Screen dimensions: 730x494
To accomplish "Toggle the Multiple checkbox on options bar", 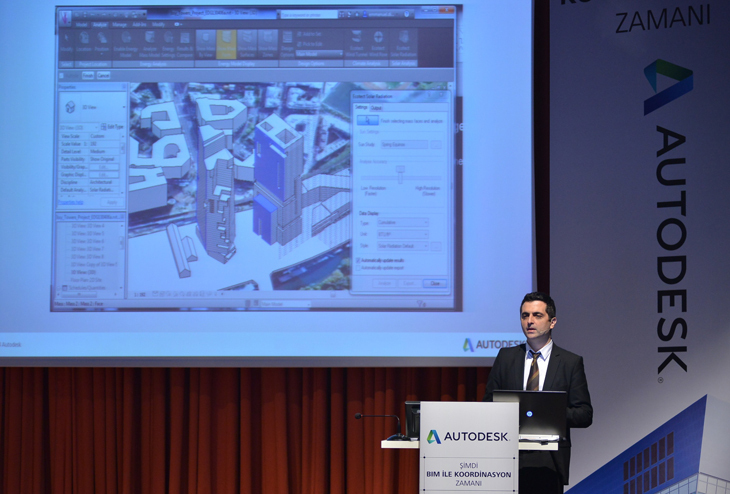I will coord(61,75).
